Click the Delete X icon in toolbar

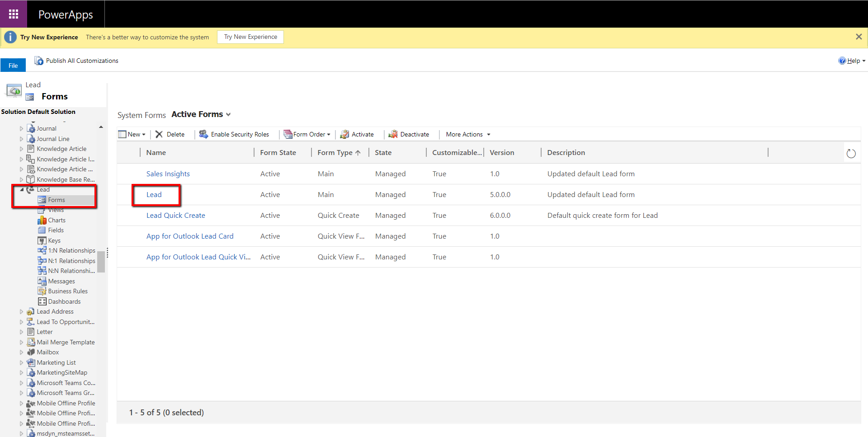159,134
